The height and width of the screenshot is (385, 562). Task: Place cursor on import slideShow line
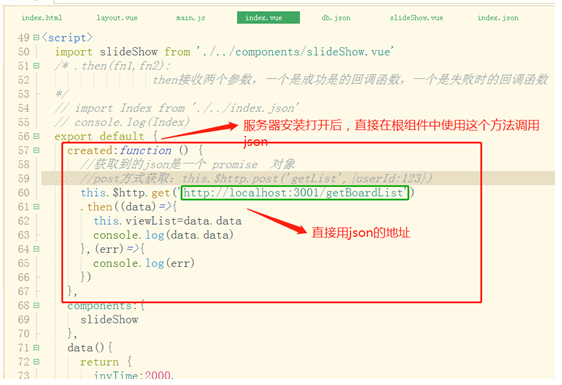coord(224,52)
